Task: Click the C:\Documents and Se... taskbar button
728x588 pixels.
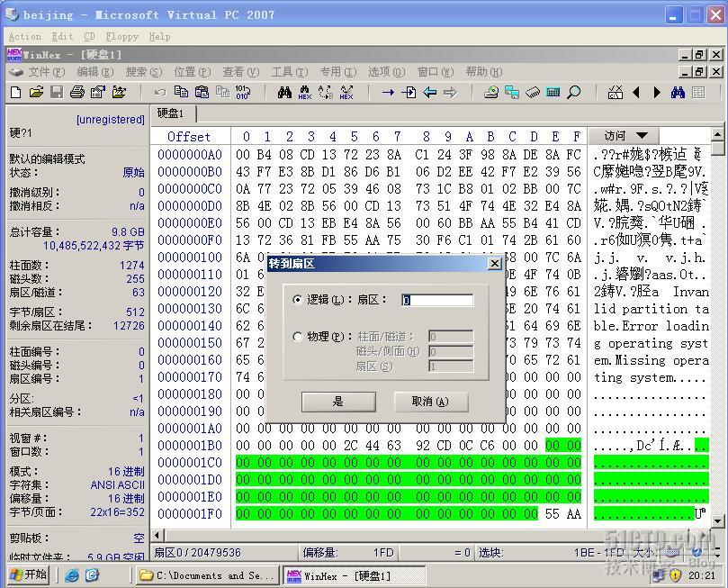Action: click(208, 575)
